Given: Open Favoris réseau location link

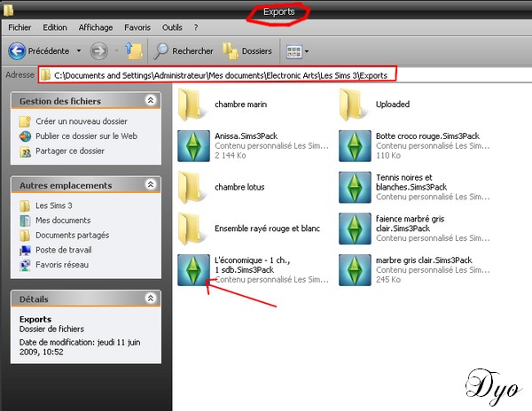Looking at the screenshot, I should click(x=62, y=265).
